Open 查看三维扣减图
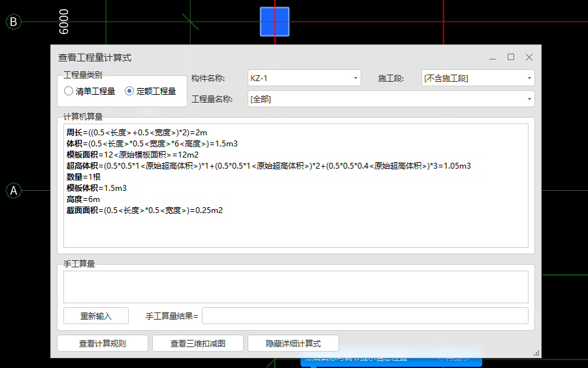The height and width of the screenshot is (368, 588). click(197, 343)
